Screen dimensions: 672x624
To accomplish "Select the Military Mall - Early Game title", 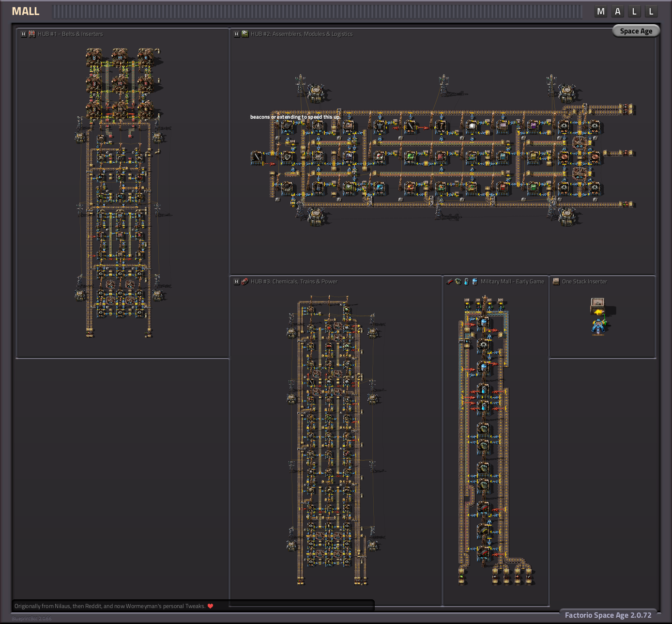I will 512,281.
